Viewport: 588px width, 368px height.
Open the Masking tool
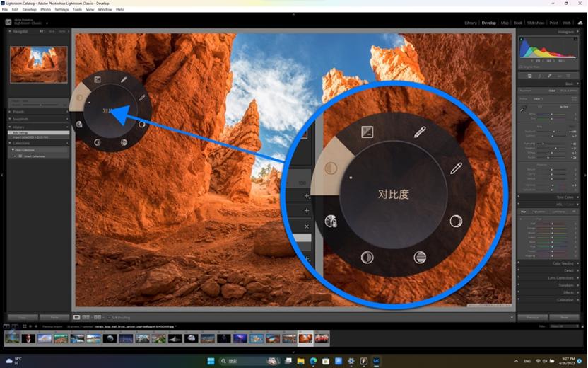click(x=568, y=76)
